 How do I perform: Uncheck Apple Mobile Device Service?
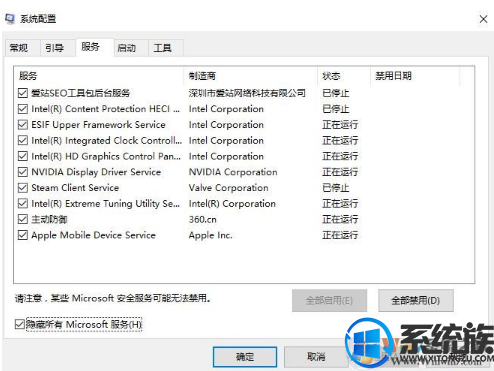tap(23, 235)
